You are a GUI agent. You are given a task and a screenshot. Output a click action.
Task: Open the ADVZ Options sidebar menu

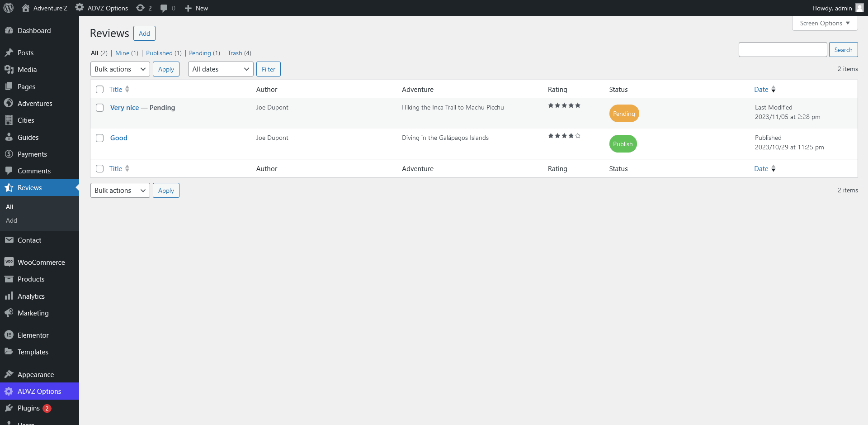[x=39, y=391]
